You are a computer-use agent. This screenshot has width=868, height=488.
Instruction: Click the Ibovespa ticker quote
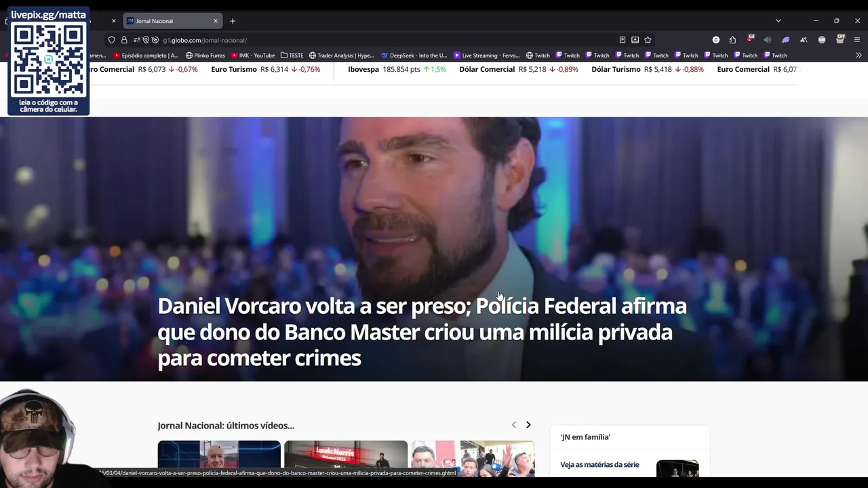pyautogui.click(x=397, y=69)
